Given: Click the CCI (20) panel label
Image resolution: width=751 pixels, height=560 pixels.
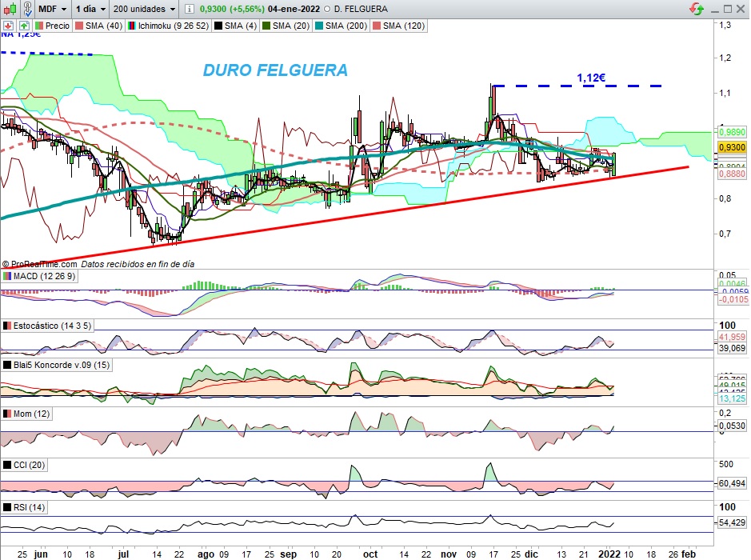Looking at the screenshot, I should pyautogui.click(x=25, y=465).
